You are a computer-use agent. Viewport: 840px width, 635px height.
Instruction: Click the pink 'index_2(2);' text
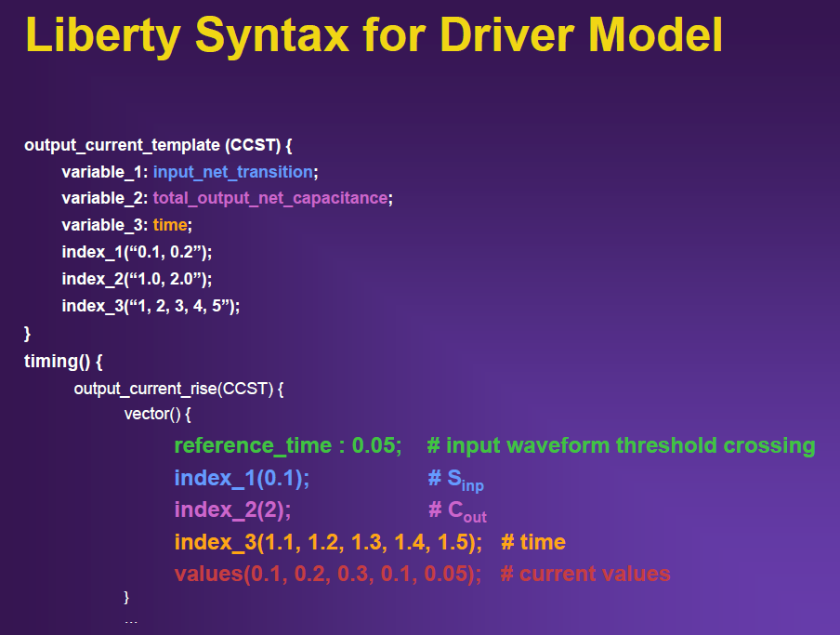coord(233,509)
